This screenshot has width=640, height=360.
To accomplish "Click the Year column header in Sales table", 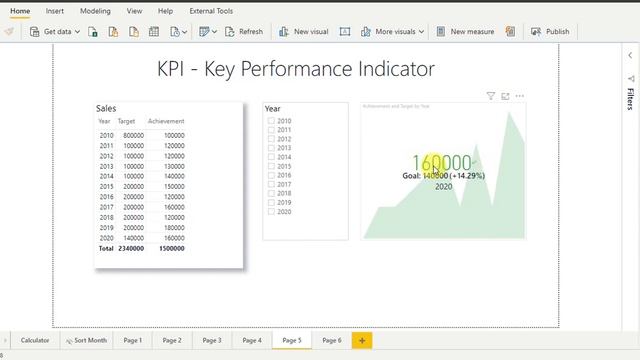I will 104,121.
